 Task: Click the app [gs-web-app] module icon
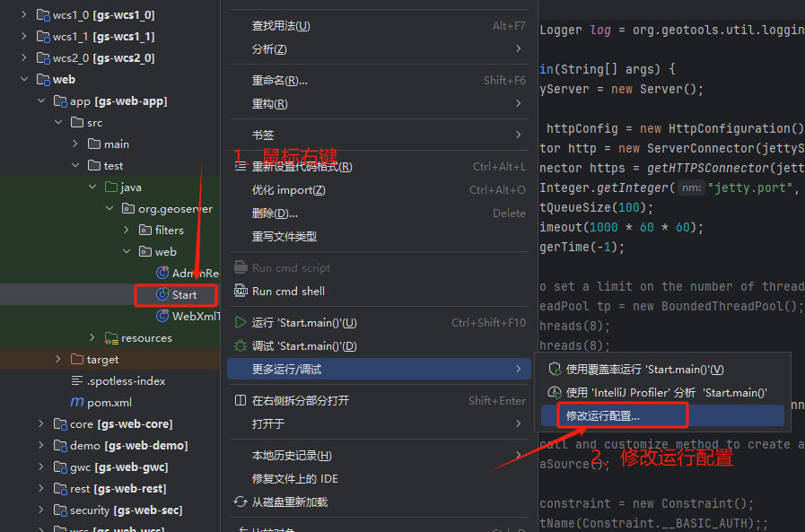(x=61, y=101)
